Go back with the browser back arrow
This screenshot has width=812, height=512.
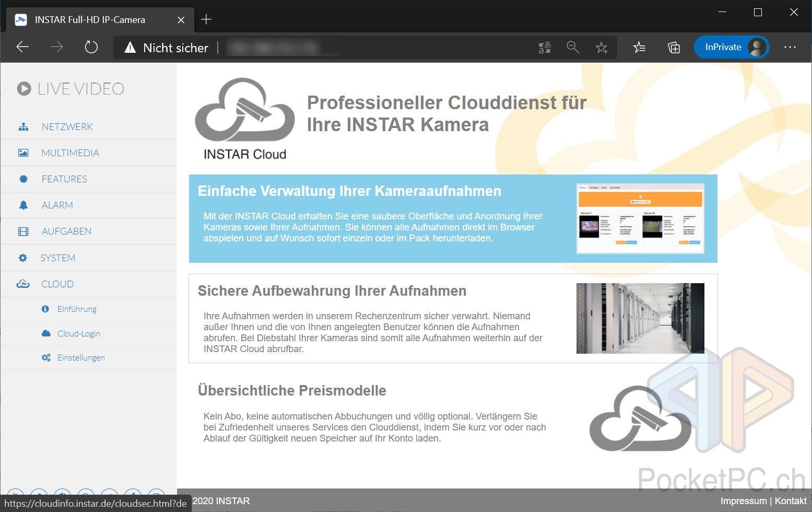point(22,48)
